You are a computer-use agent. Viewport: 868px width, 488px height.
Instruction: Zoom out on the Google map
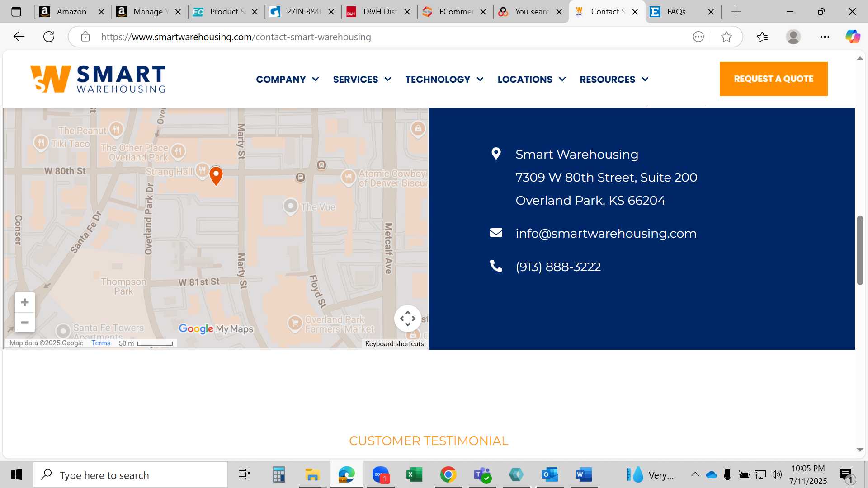[25, 322]
